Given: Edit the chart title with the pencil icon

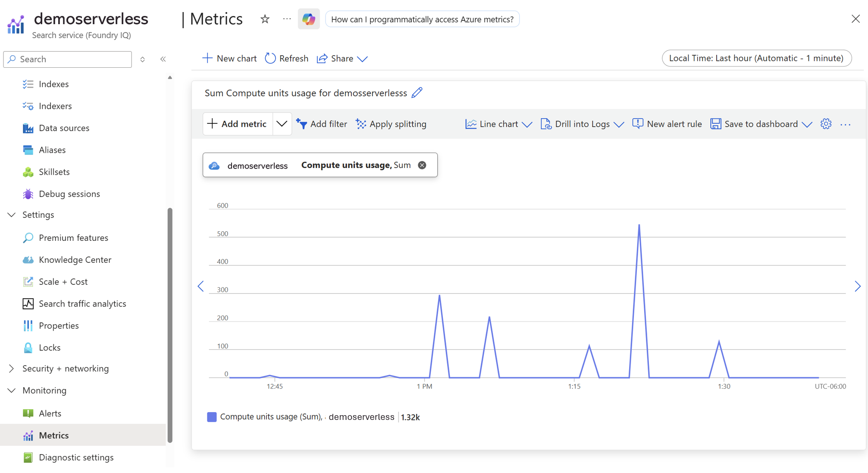Looking at the screenshot, I should pos(417,93).
